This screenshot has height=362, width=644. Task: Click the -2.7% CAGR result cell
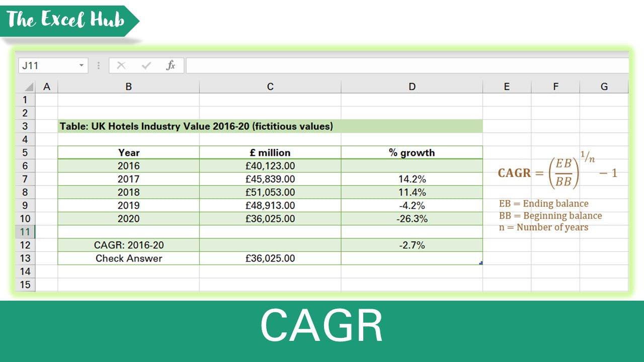(x=412, y=245)
